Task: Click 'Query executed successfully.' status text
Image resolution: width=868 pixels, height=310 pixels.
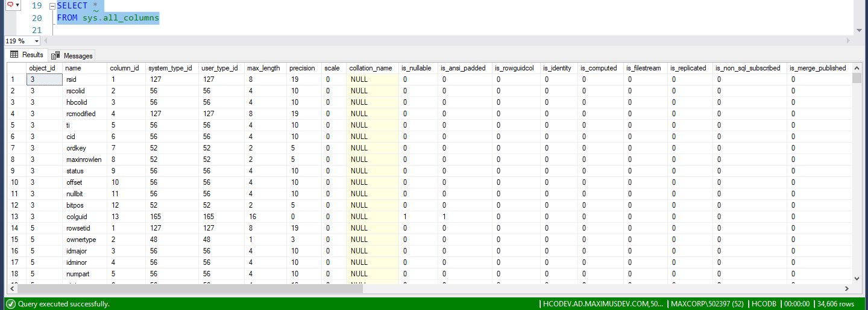Action: click(64, 304)
